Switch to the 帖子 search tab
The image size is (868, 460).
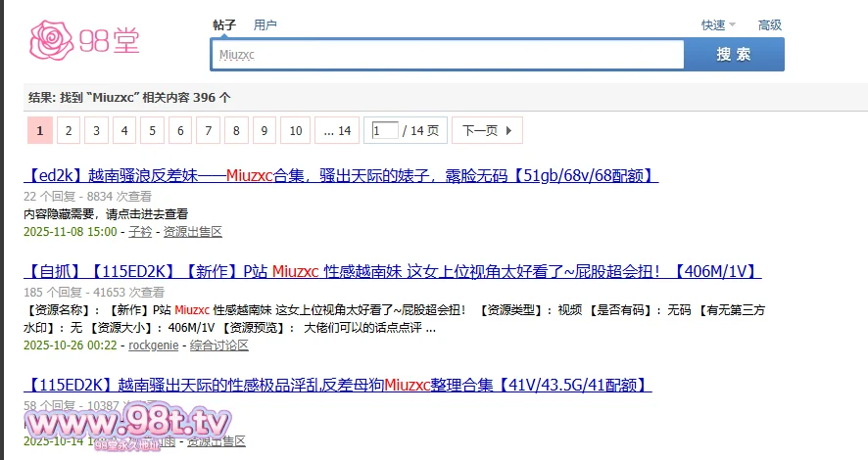click(x=224, y=25)
